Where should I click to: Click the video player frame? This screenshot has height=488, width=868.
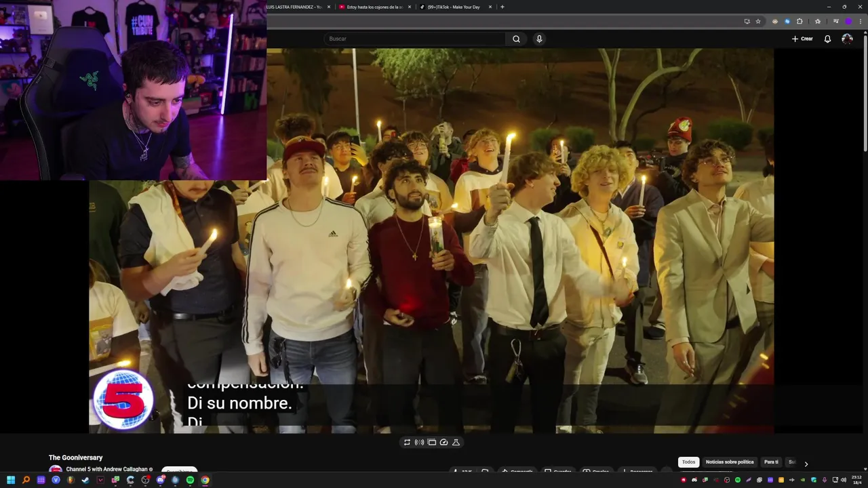point(431,241)
